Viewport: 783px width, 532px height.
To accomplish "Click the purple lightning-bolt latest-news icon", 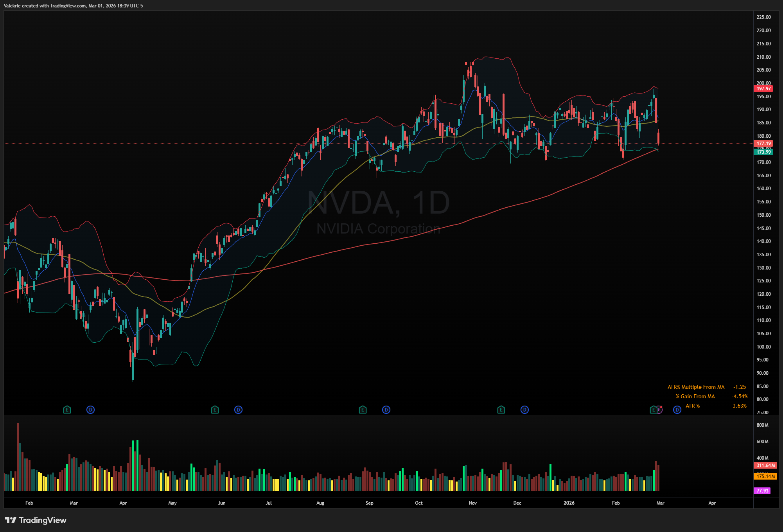I will pyautogui.click(x=660, y=410).
